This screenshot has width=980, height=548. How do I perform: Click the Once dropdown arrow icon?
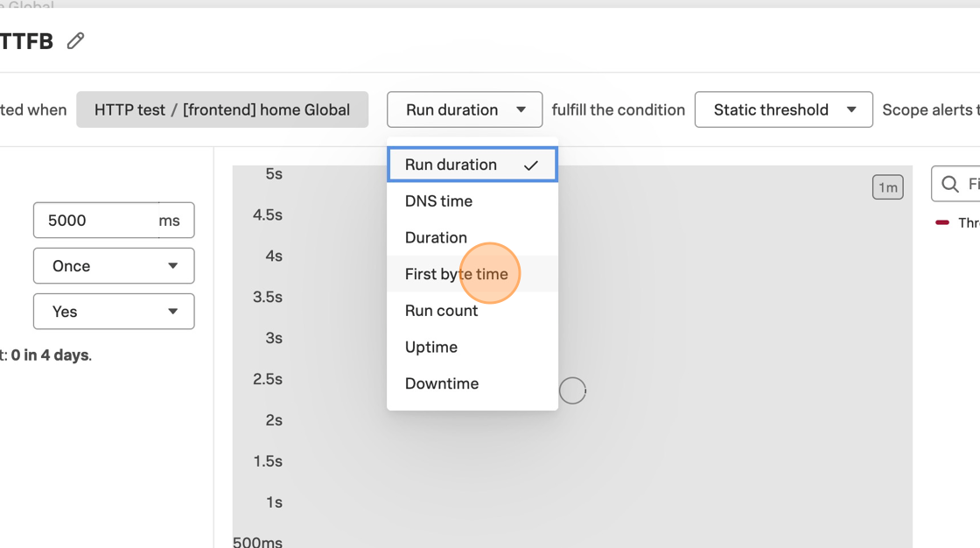(172, 266)
